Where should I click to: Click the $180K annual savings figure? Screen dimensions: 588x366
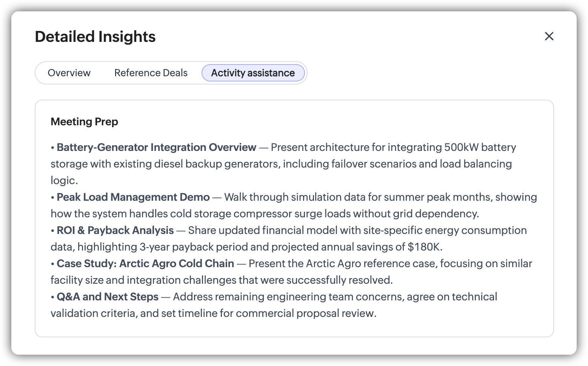point(424,247)
